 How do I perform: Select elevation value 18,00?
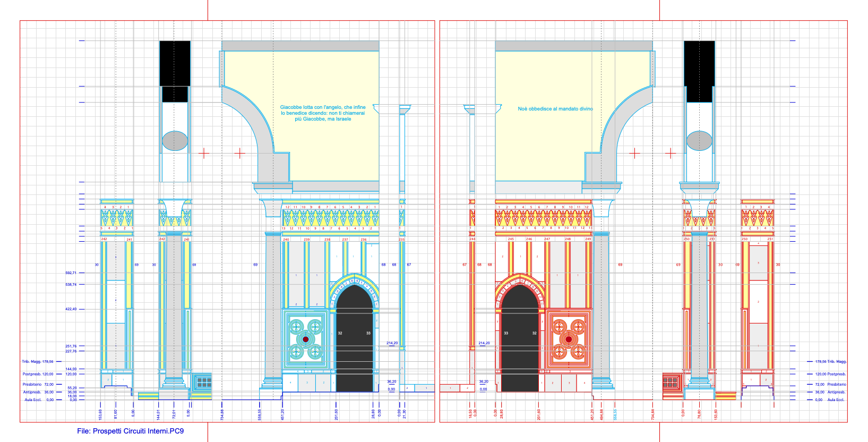point(72,396)
